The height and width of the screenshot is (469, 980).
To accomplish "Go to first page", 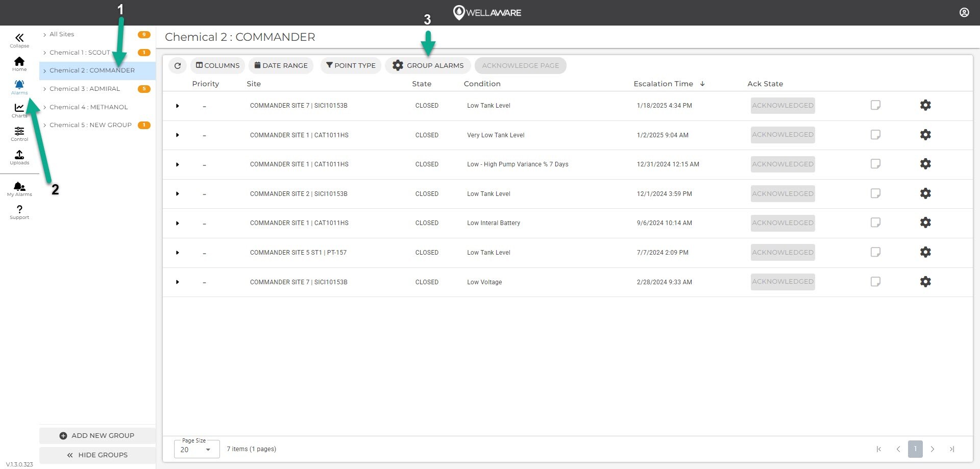I will point(878,449).
